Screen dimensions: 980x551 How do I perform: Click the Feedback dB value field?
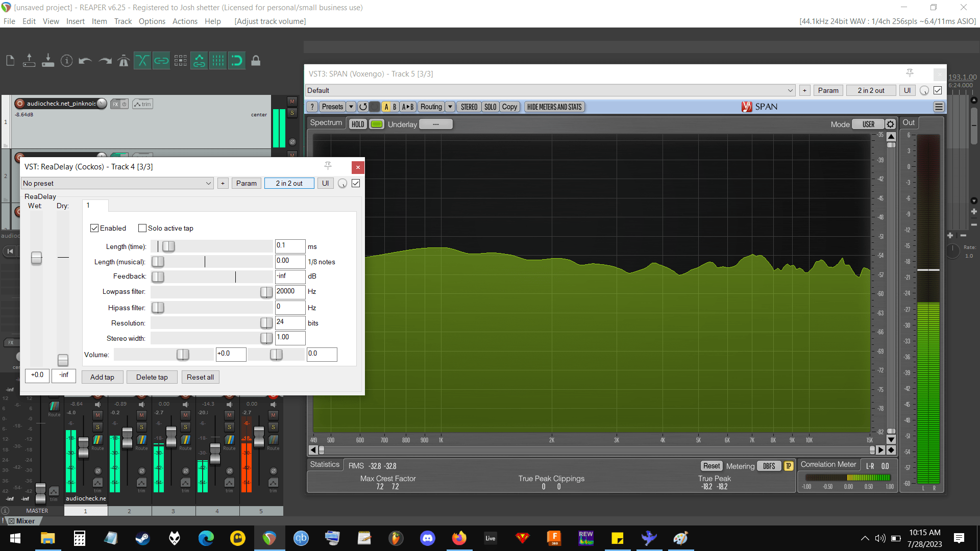[x=290, y=277]
